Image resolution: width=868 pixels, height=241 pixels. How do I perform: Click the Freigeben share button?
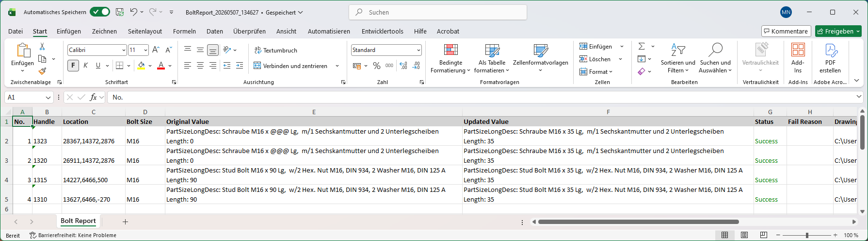(838, 31)
